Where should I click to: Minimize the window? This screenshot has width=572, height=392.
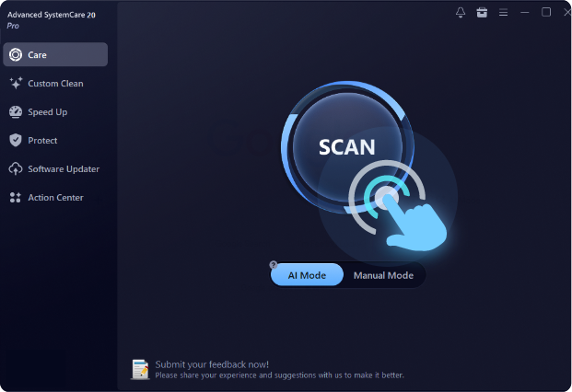(x=525, y=12)
